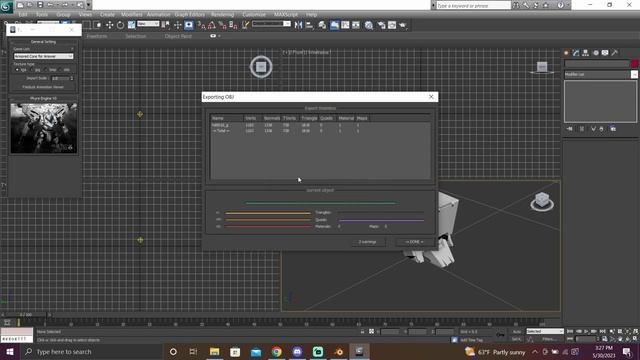Open the Rendering menu
The width and height of the screenshot is (640, 360).
coord(222,15)
